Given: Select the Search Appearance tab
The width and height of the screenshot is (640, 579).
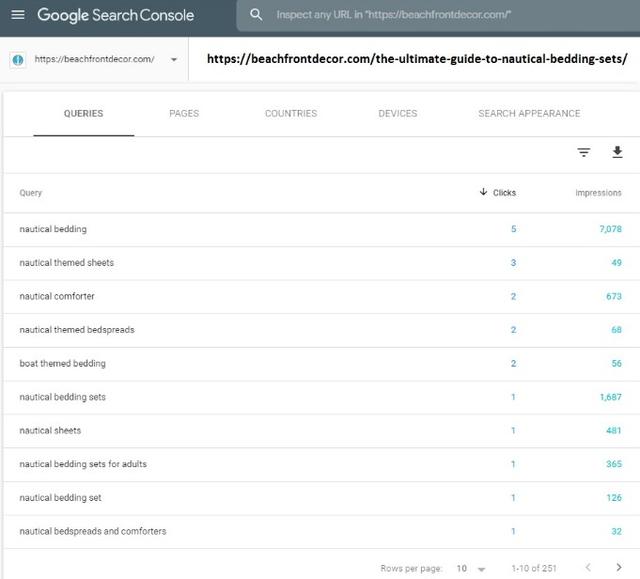Looking at the screenshot, I should tap(529, 113).
